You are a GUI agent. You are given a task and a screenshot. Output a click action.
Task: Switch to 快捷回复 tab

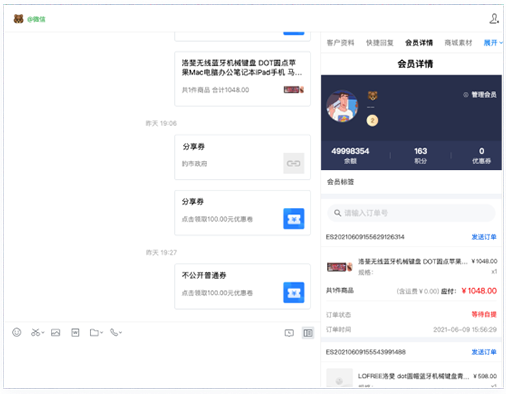click(380, 43)
